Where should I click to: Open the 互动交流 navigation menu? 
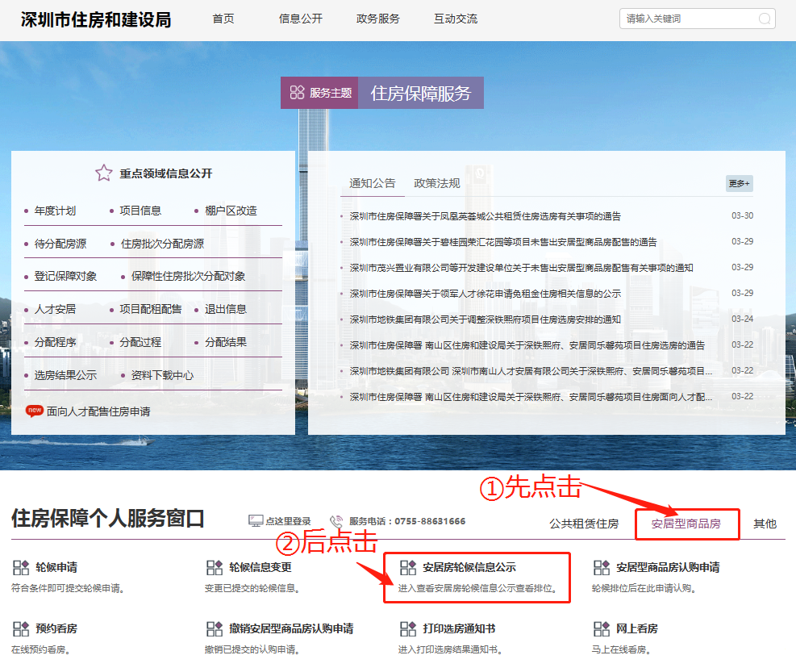456,19
